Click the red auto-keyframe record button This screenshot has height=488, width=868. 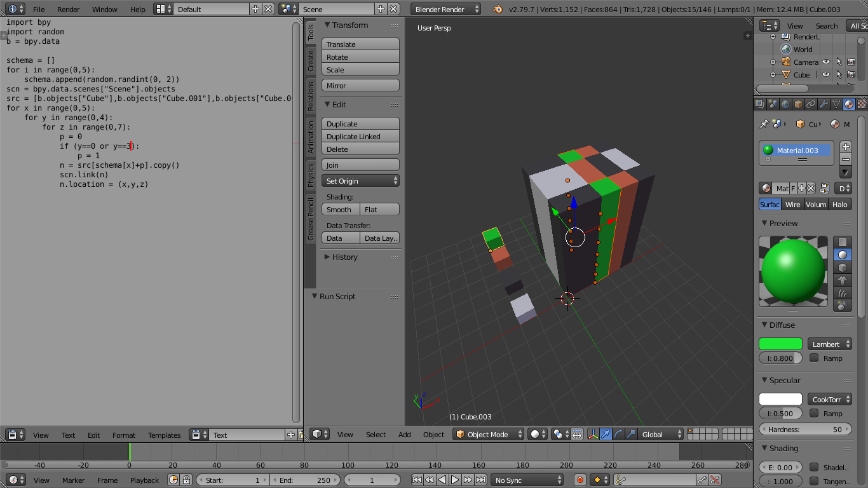(x=580, y=480)
